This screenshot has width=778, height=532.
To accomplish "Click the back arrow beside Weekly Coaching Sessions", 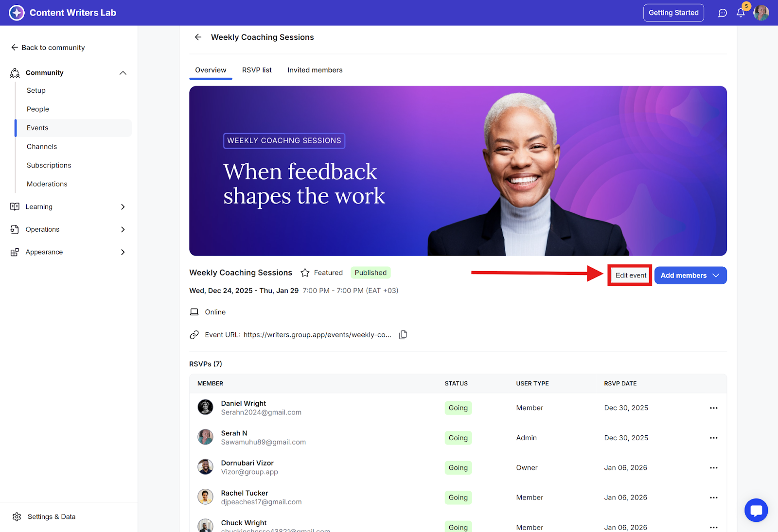I will coord(198,37).
